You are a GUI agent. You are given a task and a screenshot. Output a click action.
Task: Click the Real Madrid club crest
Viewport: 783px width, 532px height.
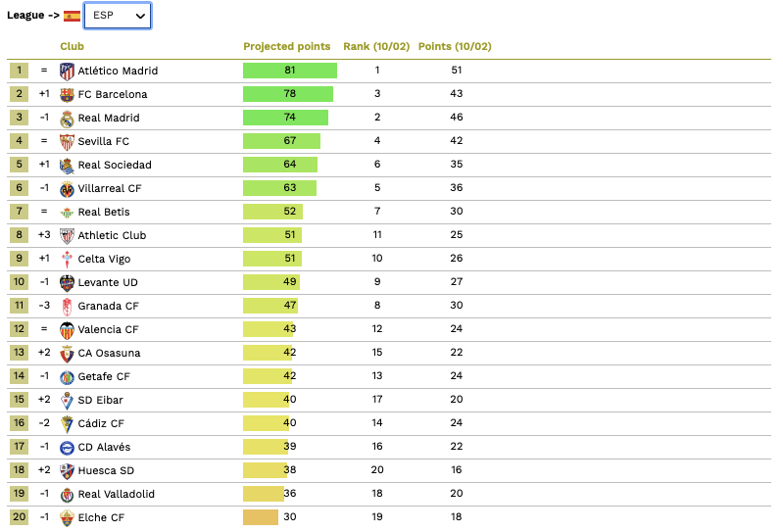pyautogui.click(x=67, y=119)
